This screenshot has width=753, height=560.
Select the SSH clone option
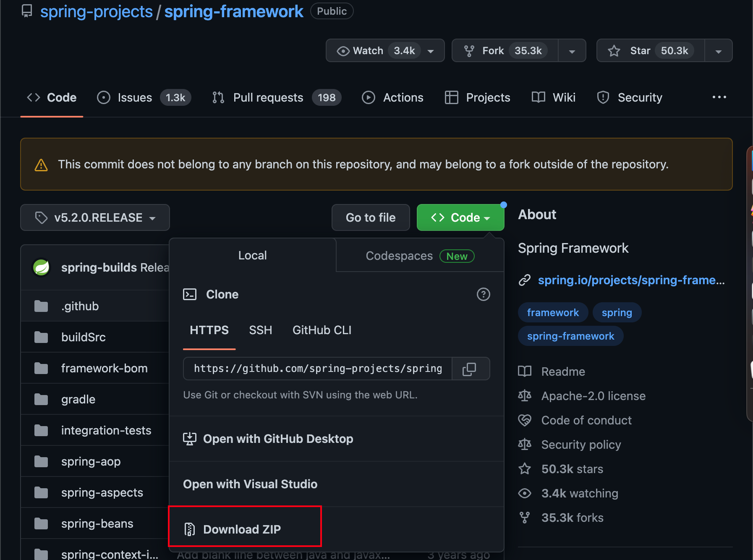[x=261, y=330]
